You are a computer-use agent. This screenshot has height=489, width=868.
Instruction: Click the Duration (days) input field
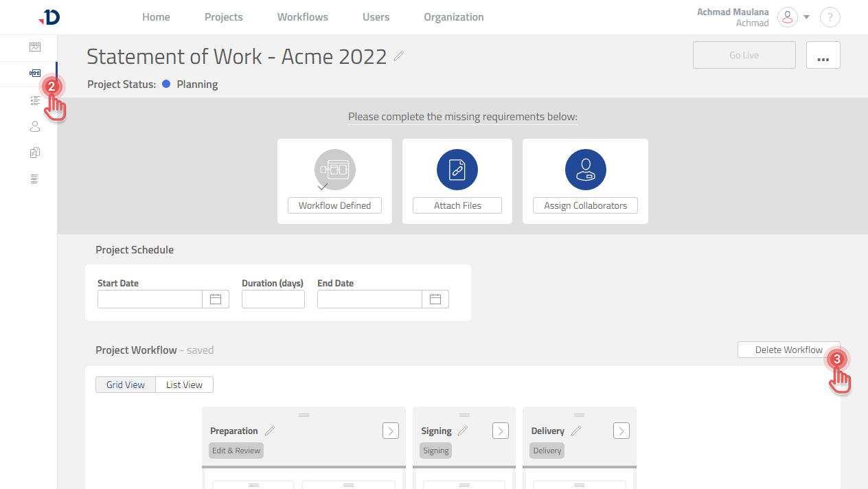point(273,299)
